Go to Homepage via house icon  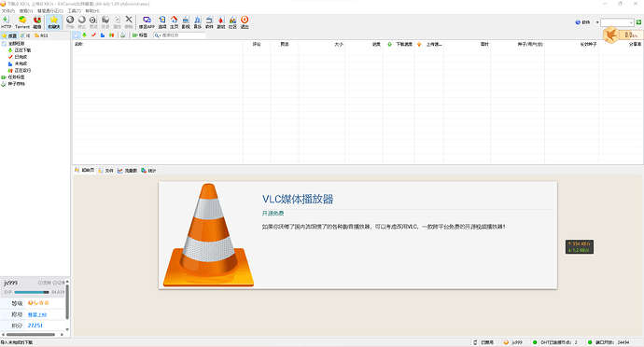tap(175, 22)
